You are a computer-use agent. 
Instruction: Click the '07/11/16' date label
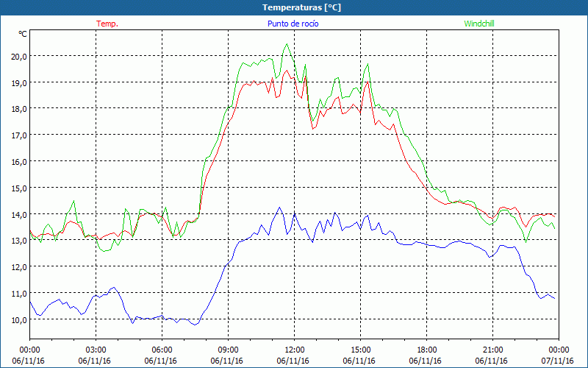point(557,361)
